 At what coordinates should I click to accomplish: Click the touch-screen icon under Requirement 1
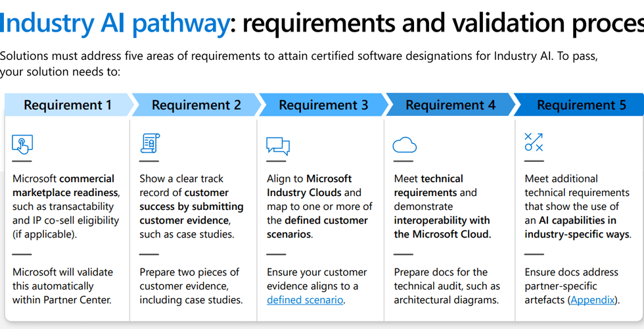point(22,144)
